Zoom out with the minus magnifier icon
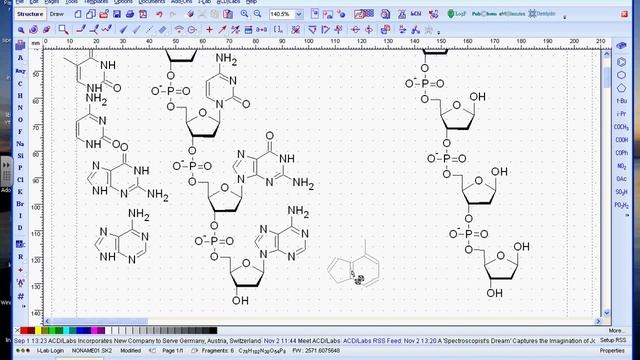The height and width of the screenshot is (360, 640). click(258, 14)
